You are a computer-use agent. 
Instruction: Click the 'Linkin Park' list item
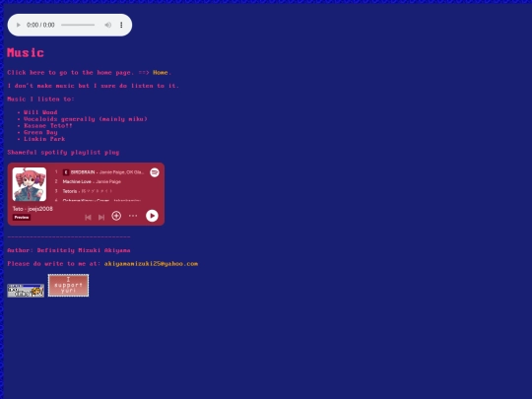[44, 139]
